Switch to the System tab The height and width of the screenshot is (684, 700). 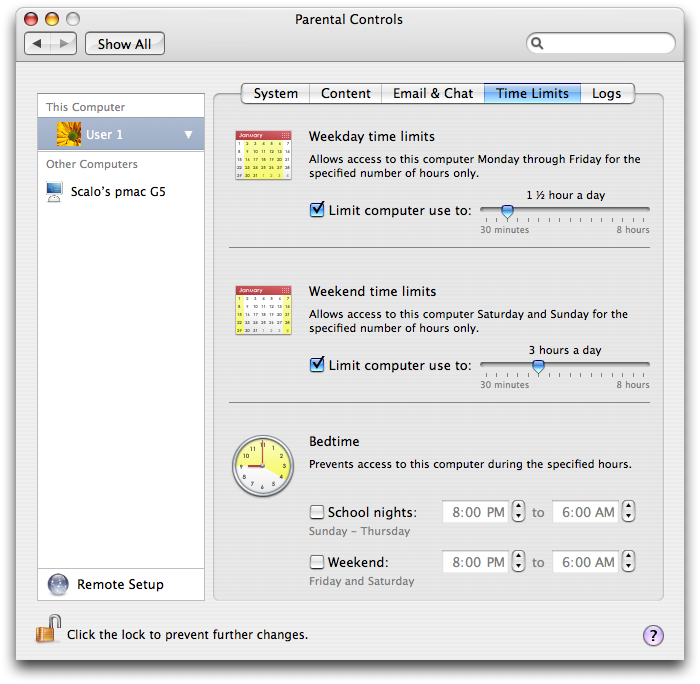tap(275, 93)
